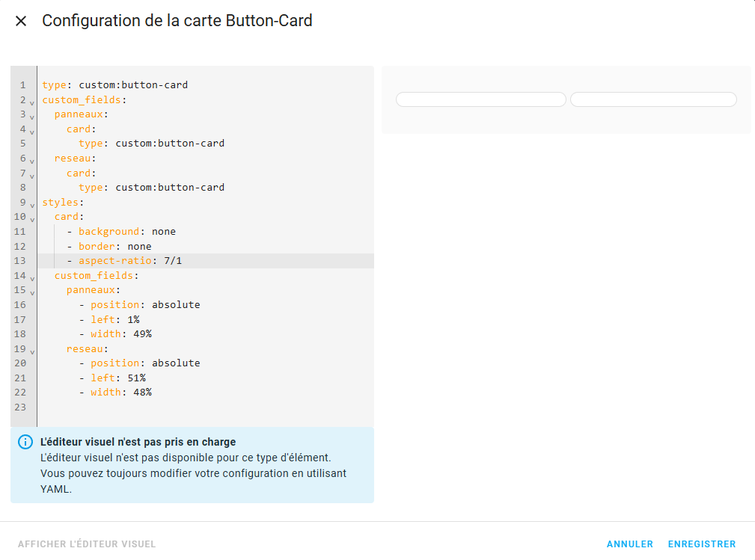Click the Annuler button
This screenshot has height=560, width=755.
[x=629, y=544]
